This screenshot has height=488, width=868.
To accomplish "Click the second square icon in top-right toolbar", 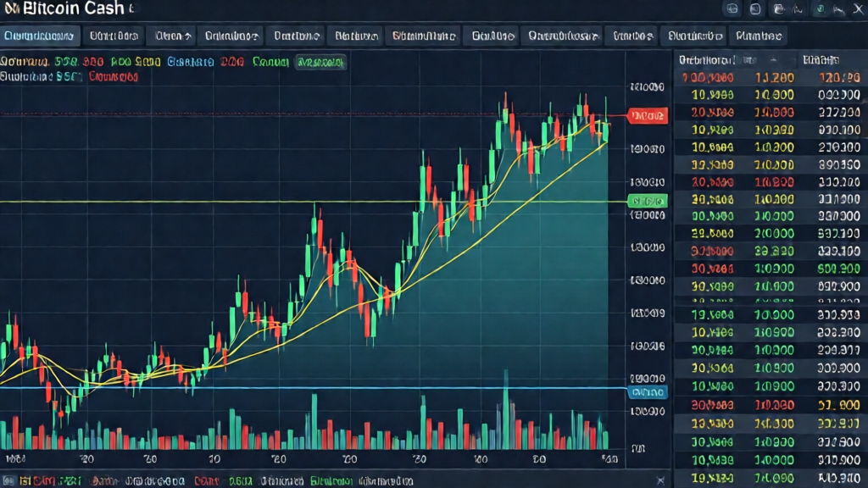I will click(755, 9).
